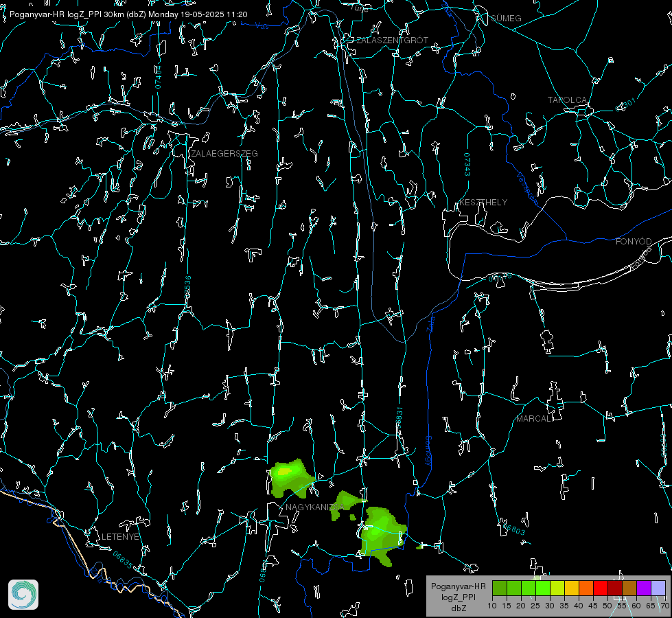Select the 25-30 dBZ bright green swatch

[543, 588]
